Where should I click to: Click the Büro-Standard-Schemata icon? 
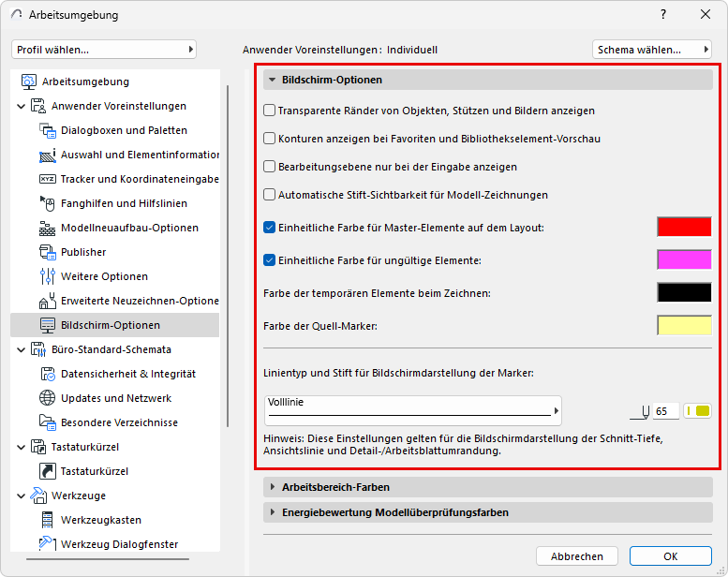(38, 349)
